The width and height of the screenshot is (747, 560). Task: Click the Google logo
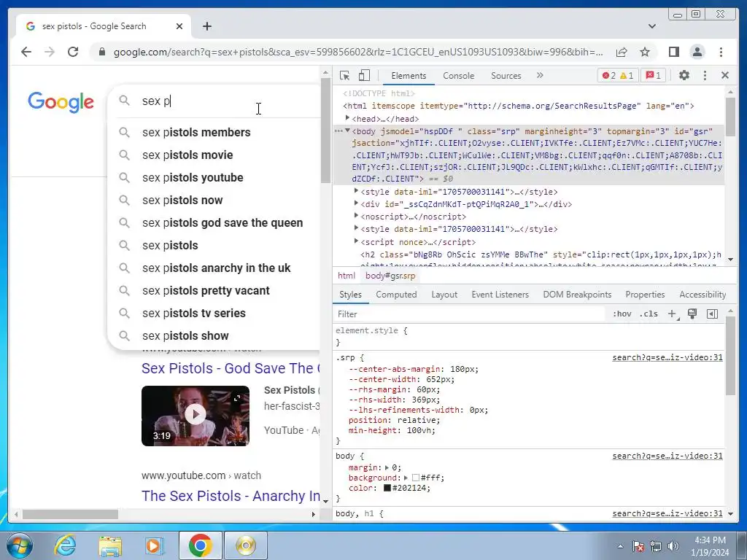(61, 102)
